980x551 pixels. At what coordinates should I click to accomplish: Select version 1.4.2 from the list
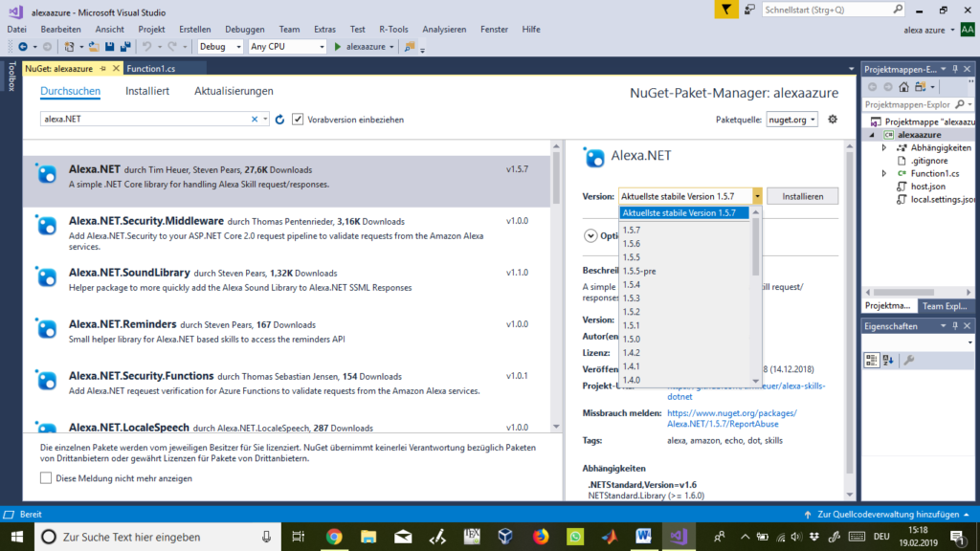[683, 353]
